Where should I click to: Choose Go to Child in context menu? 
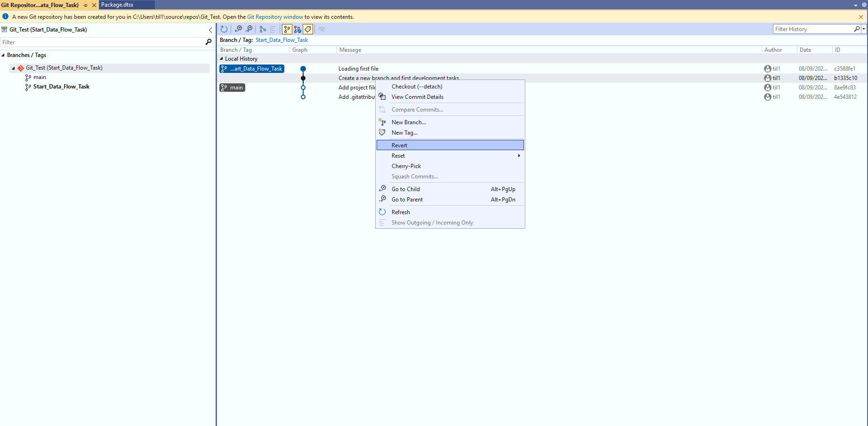click(450, 189)
